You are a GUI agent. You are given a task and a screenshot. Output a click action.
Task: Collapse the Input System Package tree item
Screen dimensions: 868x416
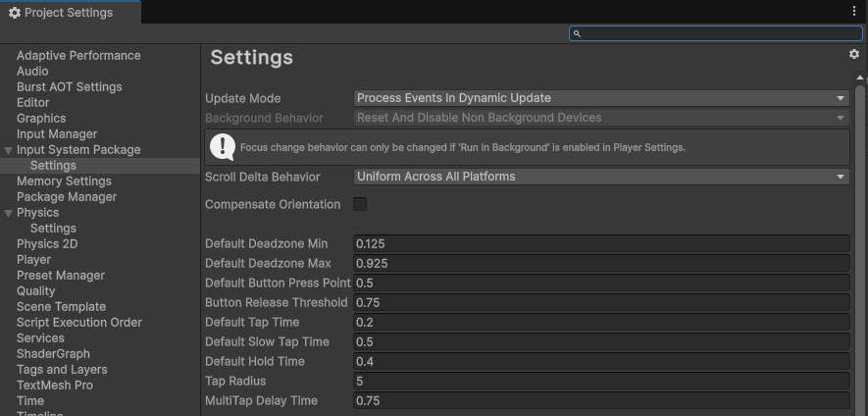9,150
